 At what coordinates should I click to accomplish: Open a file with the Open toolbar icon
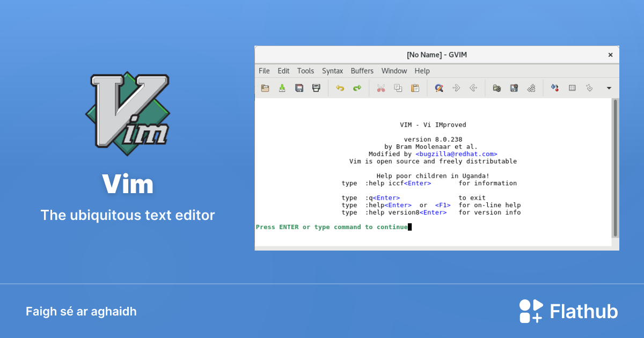(x=265, y=87)
